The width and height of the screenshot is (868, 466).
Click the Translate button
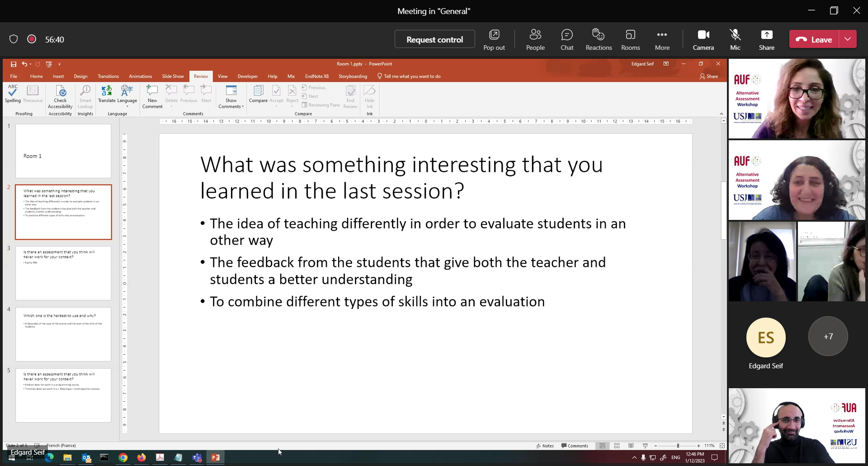pos(107,94)
